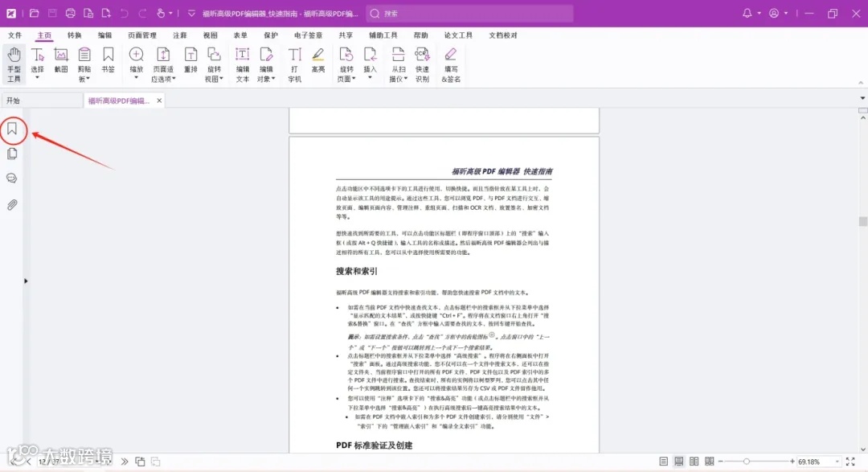The image size is (868, 472).
Task: Open the Pages thumbnail panel in sidebar
Action: (x=12, y=154)
